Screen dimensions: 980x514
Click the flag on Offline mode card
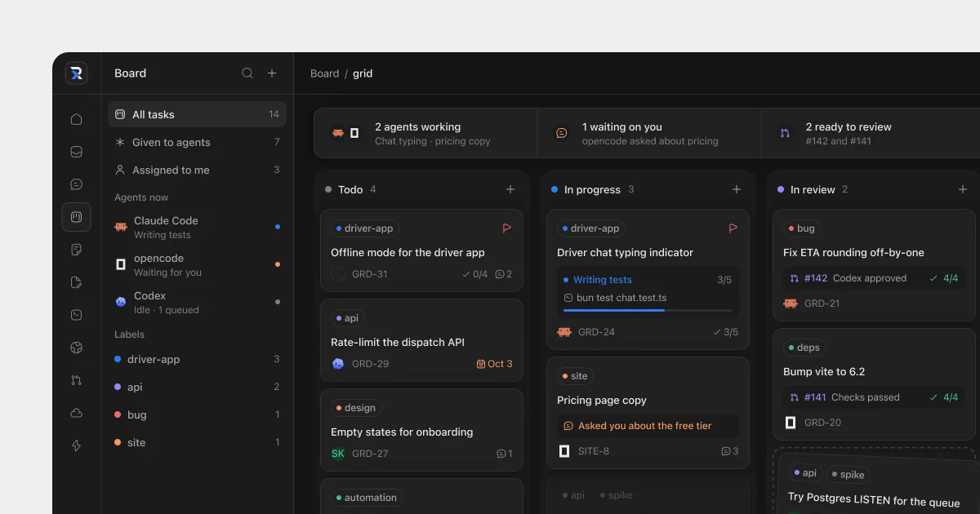click(x=507, y=228)
